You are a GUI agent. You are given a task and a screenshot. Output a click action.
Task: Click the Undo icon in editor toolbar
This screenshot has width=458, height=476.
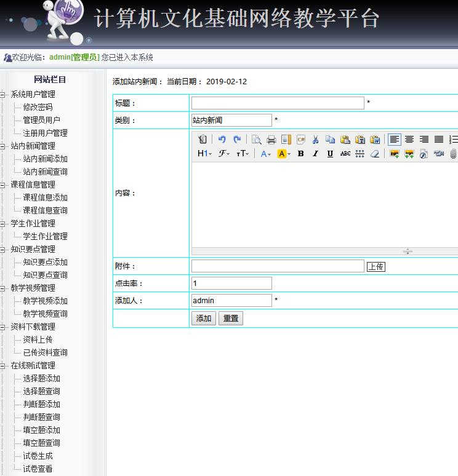[x=222, y=140]
